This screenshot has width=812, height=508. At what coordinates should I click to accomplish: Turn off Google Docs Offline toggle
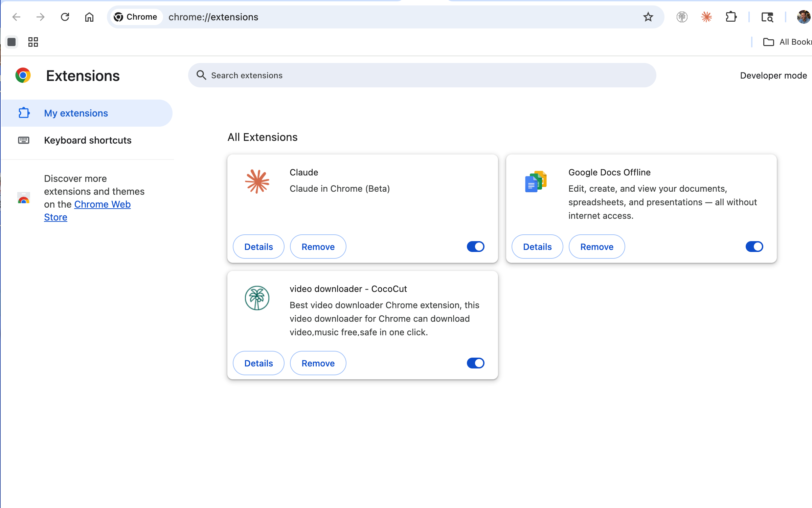tap(754, 247)
